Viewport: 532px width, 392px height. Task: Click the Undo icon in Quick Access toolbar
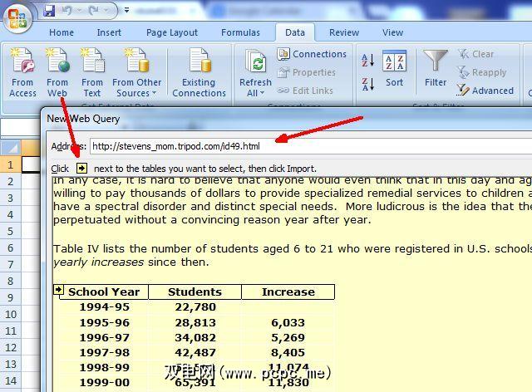[67, 11]
